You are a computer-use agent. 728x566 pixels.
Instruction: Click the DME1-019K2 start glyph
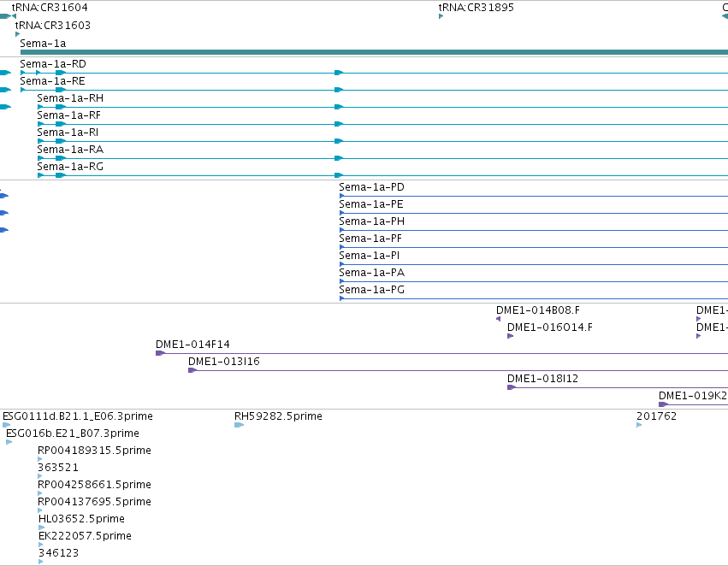click(663, 405)
